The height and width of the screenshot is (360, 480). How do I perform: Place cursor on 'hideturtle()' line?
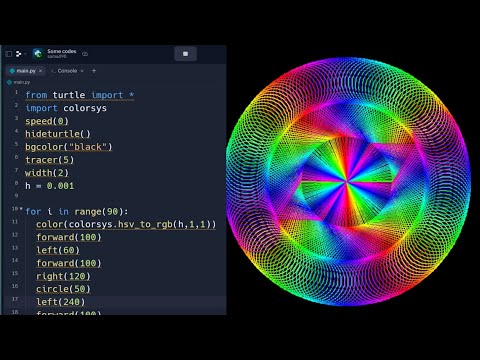point(58,134)
